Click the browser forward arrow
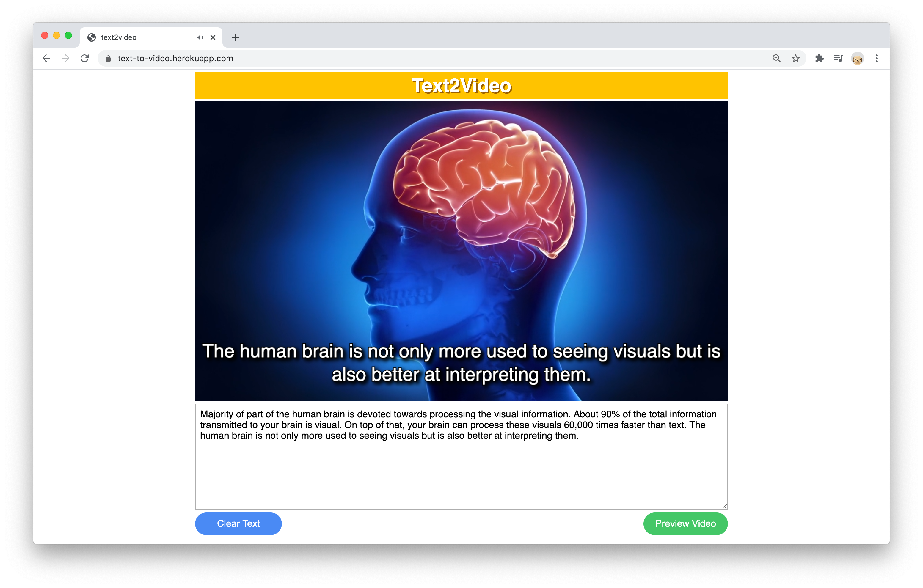The height and width of the screenshot is (588, 923). click(x=65, y=58)
